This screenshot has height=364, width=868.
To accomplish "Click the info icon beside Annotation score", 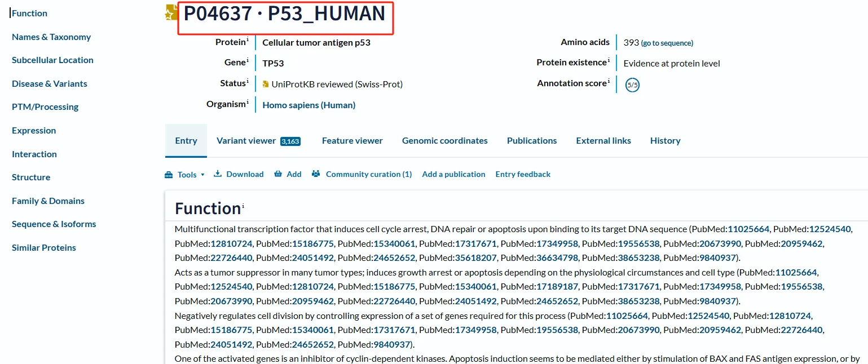I will 609,82.
